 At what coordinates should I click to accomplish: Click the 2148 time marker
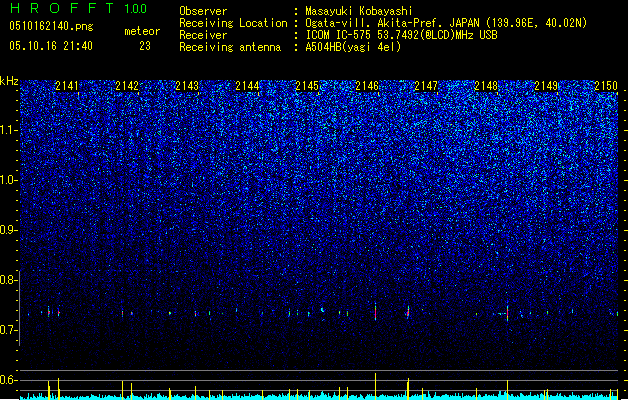pos(486,86)
